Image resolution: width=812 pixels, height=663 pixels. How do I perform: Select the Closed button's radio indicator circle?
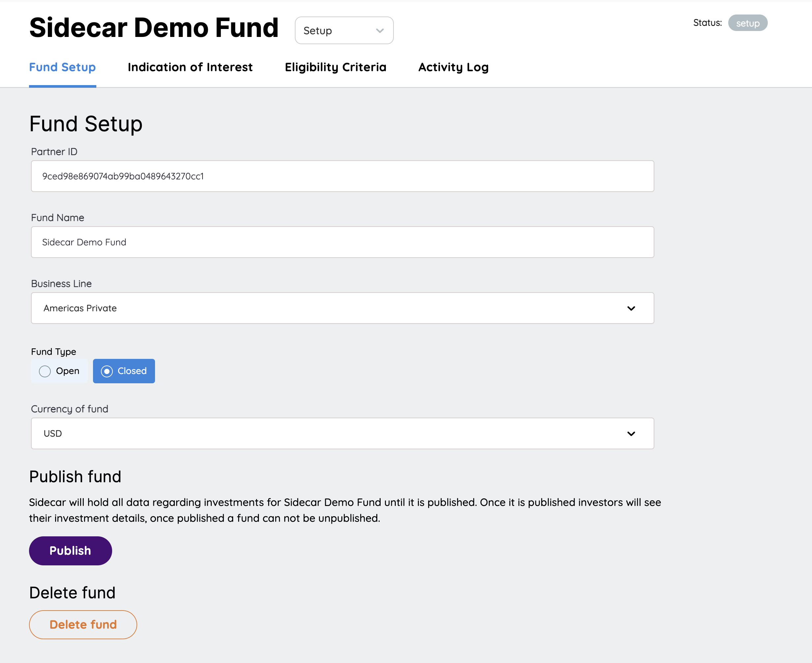tap(107, 371)
